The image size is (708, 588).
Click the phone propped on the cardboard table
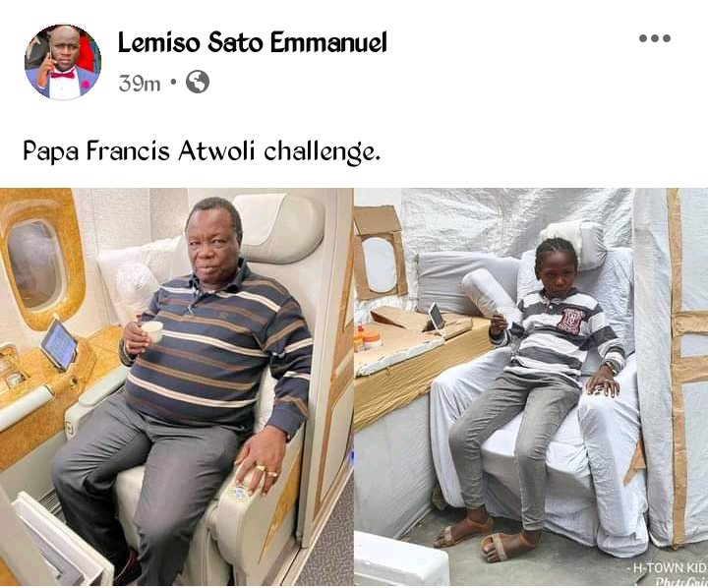click(x=437, y=317)
